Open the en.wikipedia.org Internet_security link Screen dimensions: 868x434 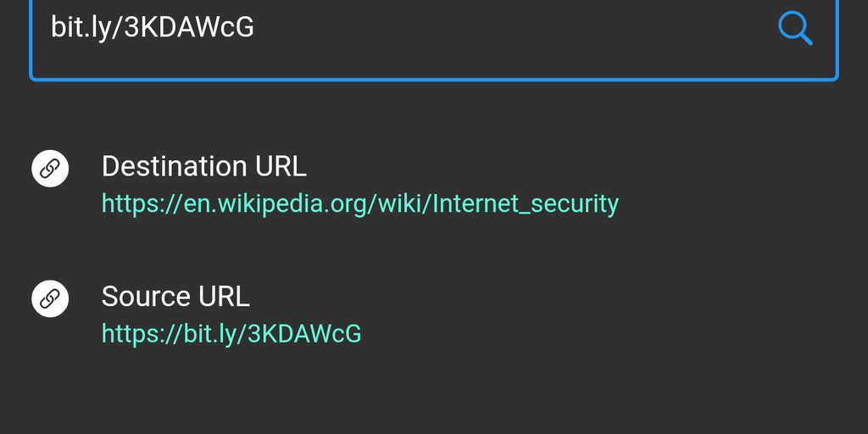(359, 203)
